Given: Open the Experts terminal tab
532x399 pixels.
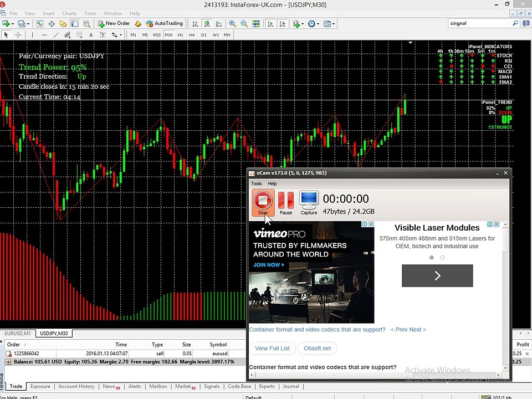Looking at the screenshot, I should 267,386.
